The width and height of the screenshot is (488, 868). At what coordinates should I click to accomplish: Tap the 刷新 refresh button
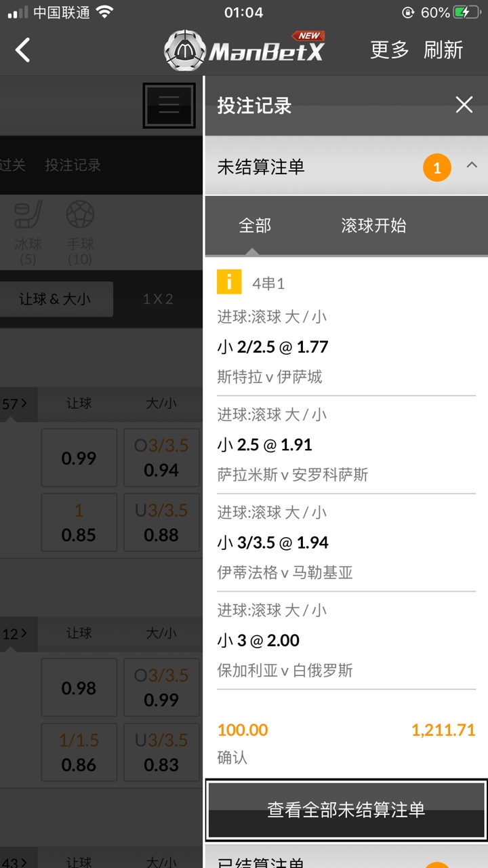(443, 50)
